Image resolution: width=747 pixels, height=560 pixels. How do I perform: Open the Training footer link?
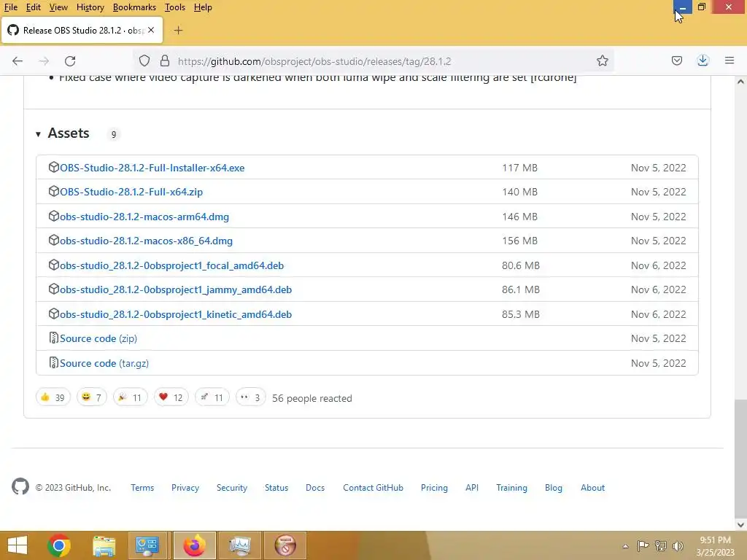pyautogui.click(x=511, y=488)
